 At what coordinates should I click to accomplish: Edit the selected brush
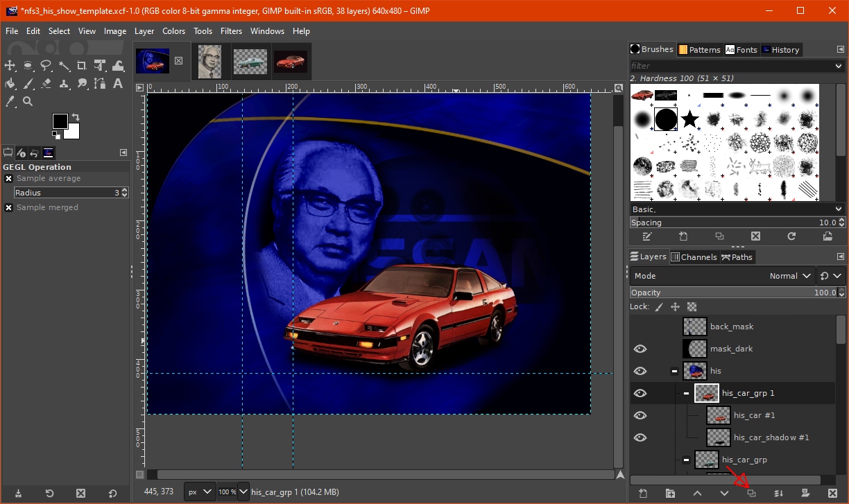pyautogui.click(x=647, y=236)
